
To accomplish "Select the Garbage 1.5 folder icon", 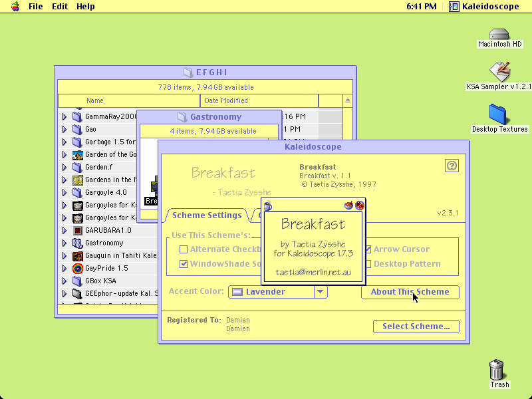I will (x=77, y=142).
